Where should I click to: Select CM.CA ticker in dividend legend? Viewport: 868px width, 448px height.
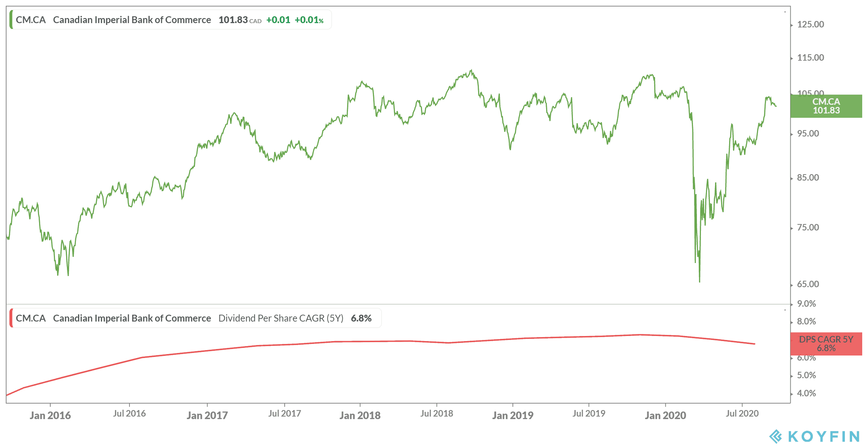click(x=31, y=318)
